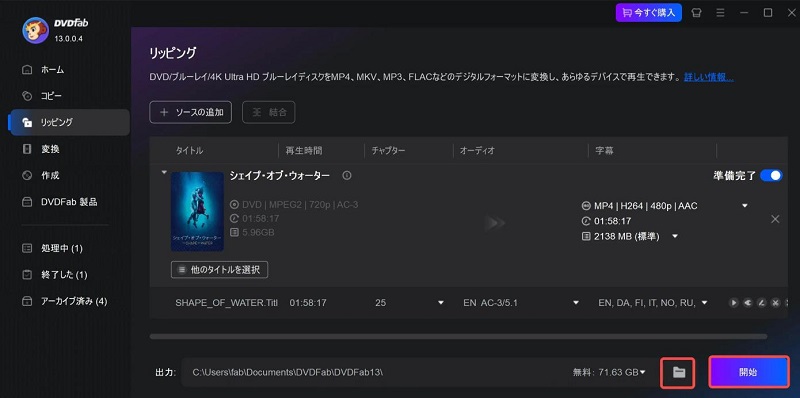Open the 詳しい情報 link
Image resolution: width=800 pixels, height=398 pixels.
[x=709, y=78]
